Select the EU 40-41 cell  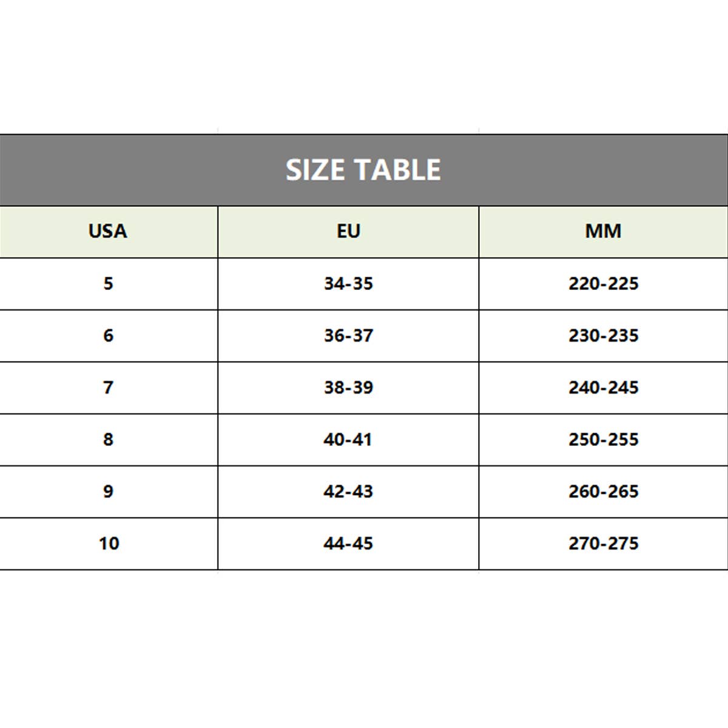point(348,439)
